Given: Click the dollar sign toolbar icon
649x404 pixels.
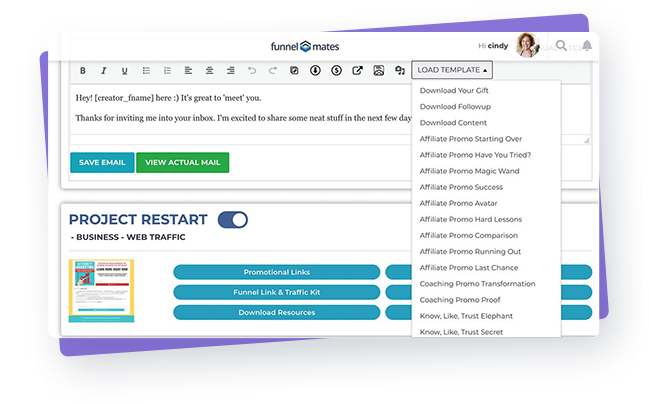Looking at the screenshot, I should (336, 71).
